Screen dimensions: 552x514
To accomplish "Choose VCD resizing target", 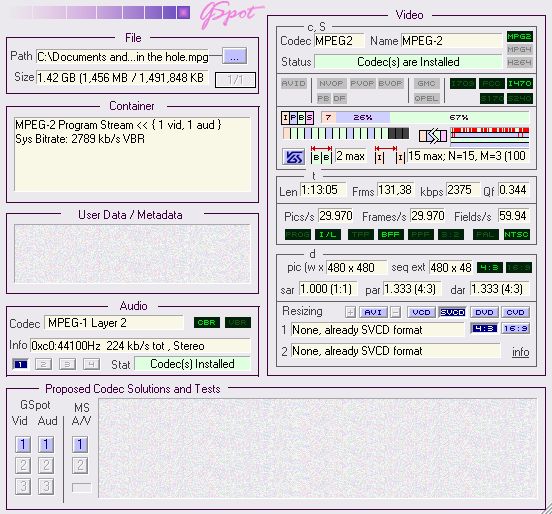I will (421, 312).
